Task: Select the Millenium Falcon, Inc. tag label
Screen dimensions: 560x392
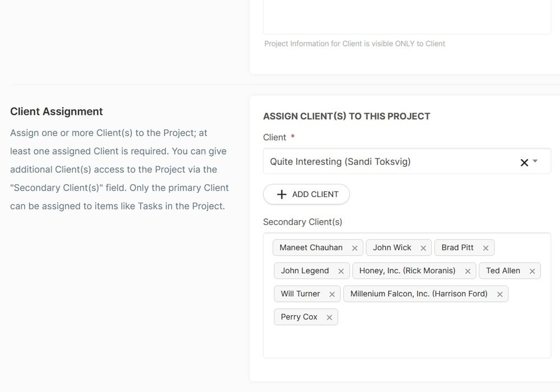Action: (419, 294)
